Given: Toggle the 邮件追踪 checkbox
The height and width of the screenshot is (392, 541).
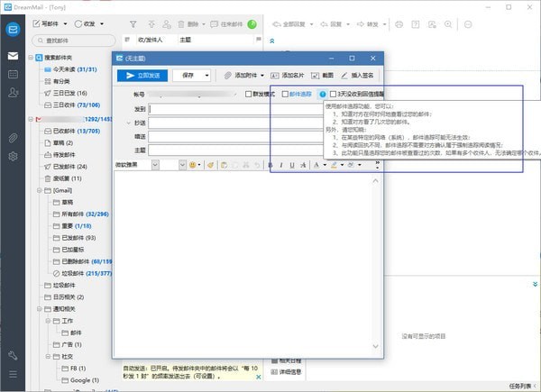Looking at the screenshot, I should 283,94.
